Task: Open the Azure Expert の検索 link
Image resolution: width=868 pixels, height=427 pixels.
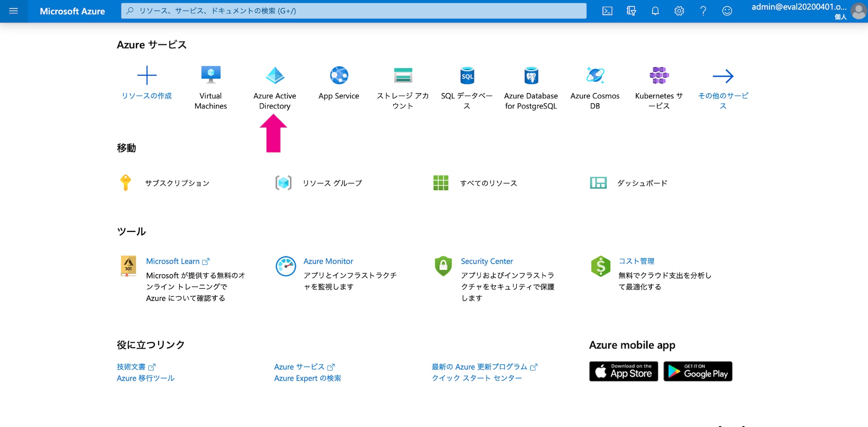Action: pyautogui.click(x=308, y=378)
